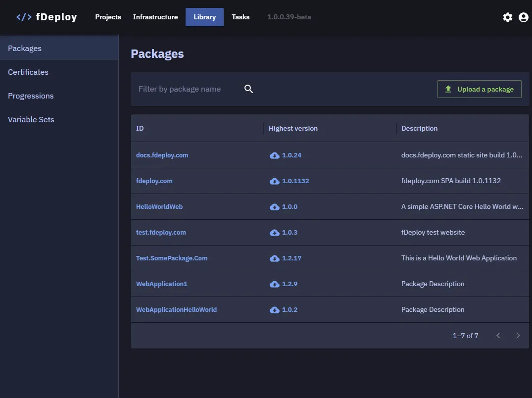Download docs.fdeploy.com via its cloud icon
Image resolution: width=532 pixels, height=398 pixels.
pos(275,155)
